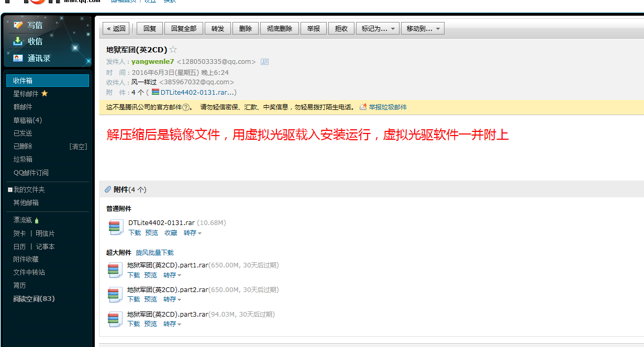Click the report spam icon in warning bar
644x347 pixels.
click(x=363, y=107)
